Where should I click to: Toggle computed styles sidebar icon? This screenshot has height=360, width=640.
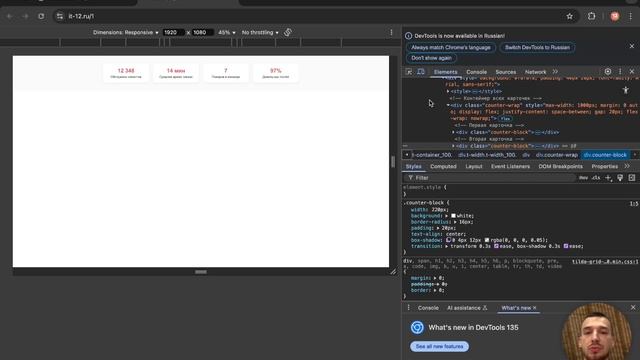[632, 178]
